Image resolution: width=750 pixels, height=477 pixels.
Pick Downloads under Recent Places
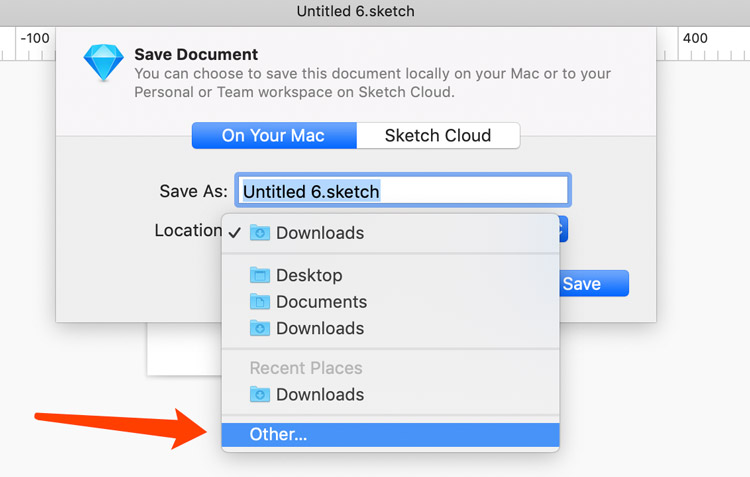click(319, 395)
